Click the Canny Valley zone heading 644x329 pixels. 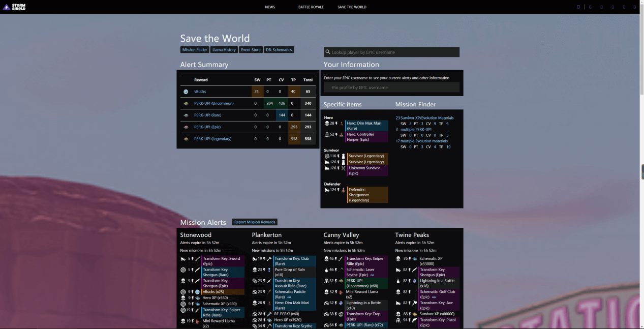[x=342, y=235]
